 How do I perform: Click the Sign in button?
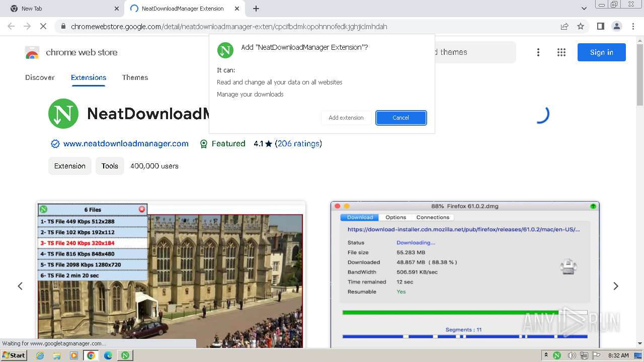tap(602, 52)
